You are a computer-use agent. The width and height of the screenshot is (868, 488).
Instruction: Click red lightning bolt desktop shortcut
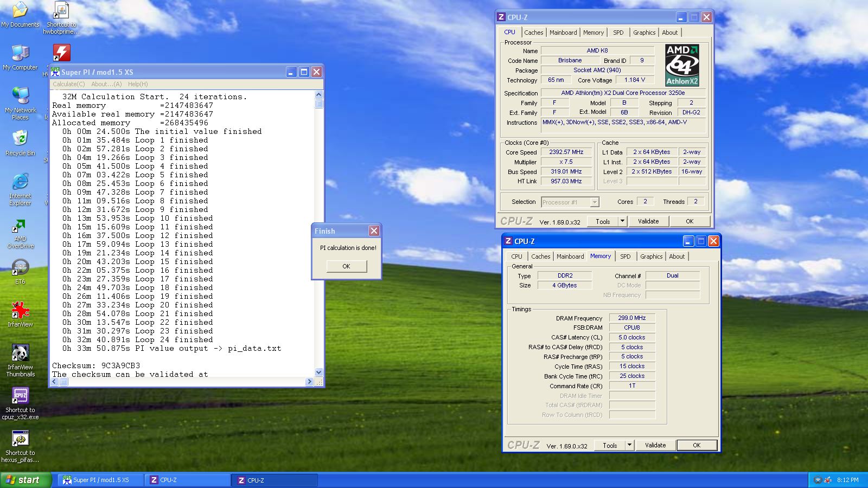(x=61, y=53)
